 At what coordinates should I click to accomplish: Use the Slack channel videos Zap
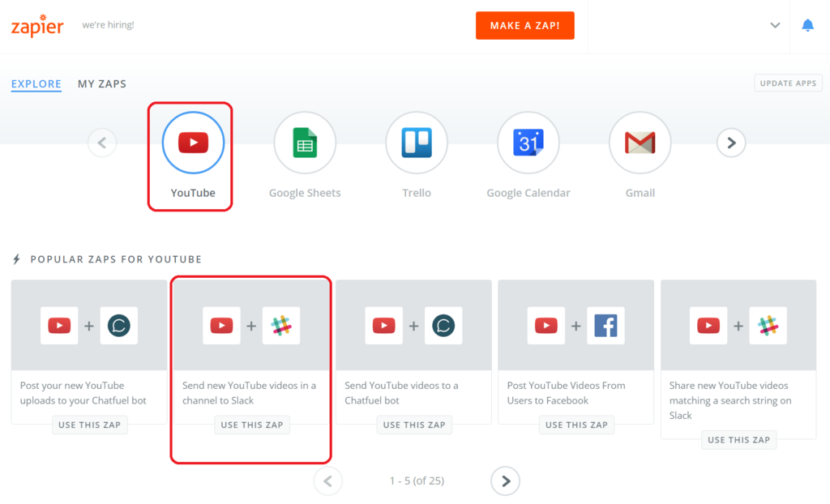pos(252,425)
